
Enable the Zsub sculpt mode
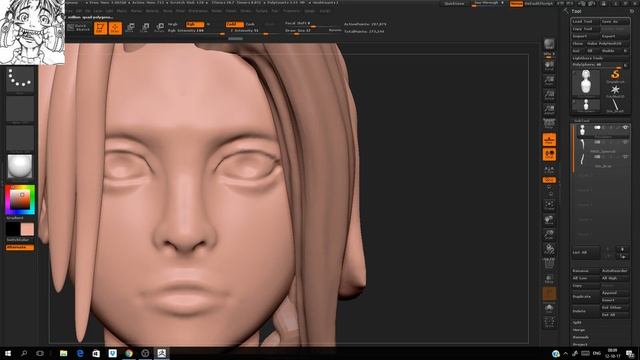pyautogui.click(x=250, y=24)
